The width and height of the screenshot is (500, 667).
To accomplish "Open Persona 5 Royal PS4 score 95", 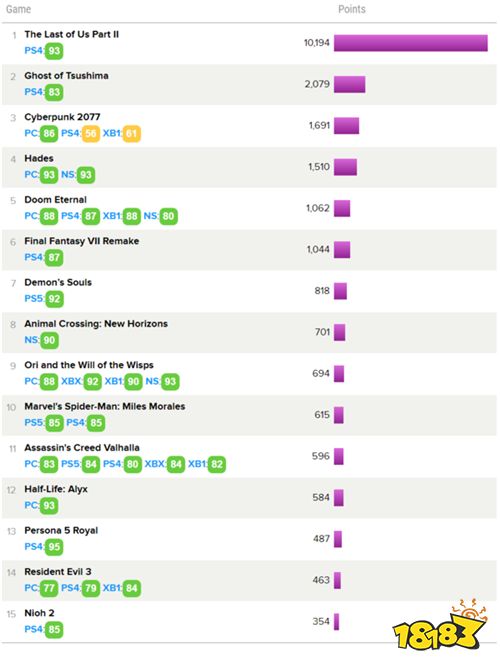I will tap(54, 547).
